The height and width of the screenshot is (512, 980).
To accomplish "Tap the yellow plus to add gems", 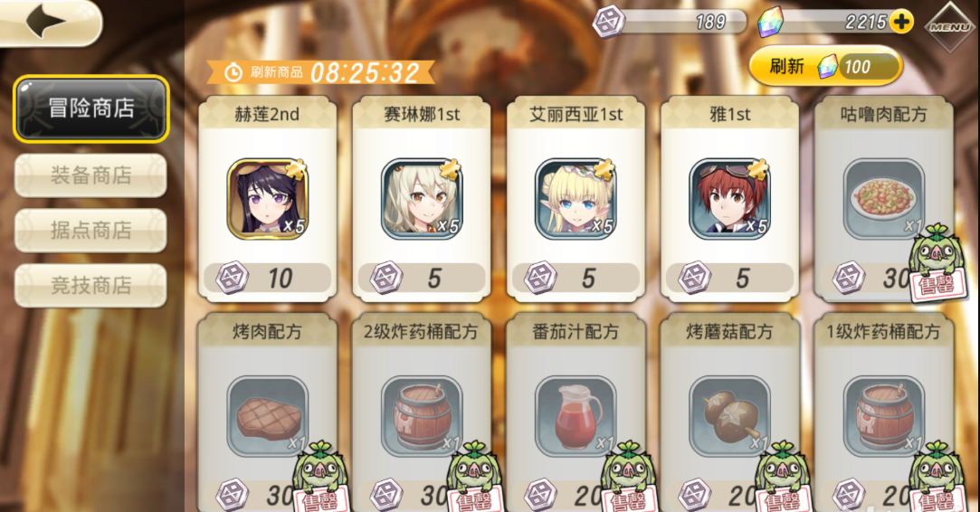I will pyautogui.click(x=900, y=22).
